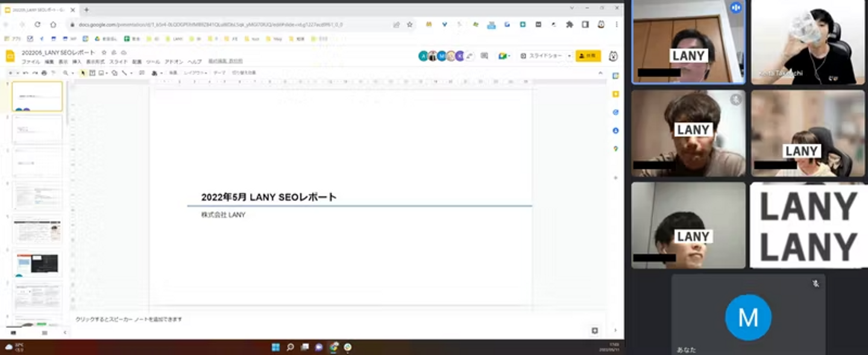Screen dimensions: 868x355
Task: Open the taskbar weather widget
Action: click(14, 347)
